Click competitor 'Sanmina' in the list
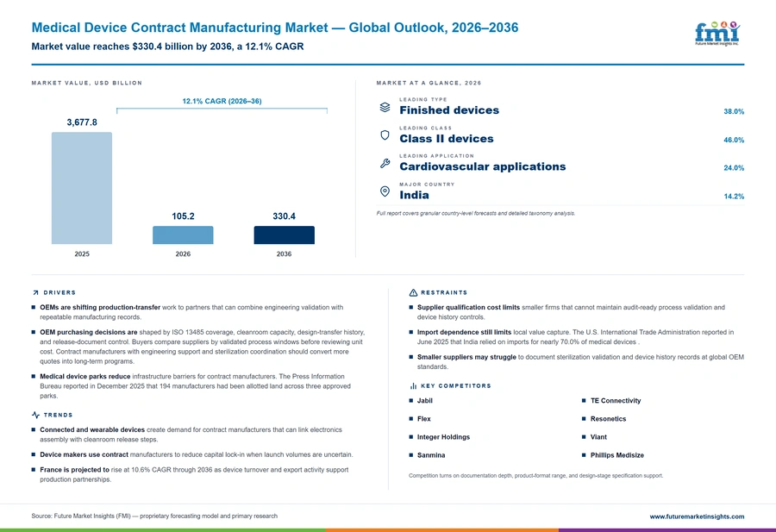This screenshot has height=532, width=776. (431, 455)
